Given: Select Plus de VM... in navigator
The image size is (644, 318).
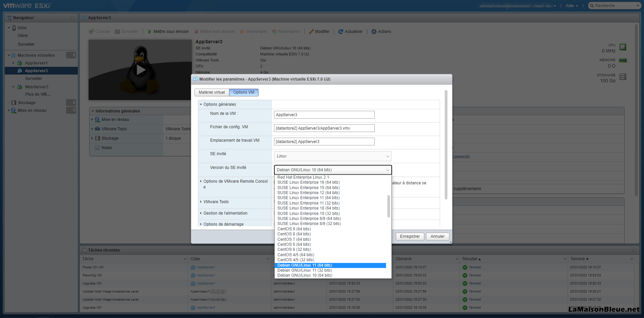Looking at the screenshot, I should (x=38, y=94).
